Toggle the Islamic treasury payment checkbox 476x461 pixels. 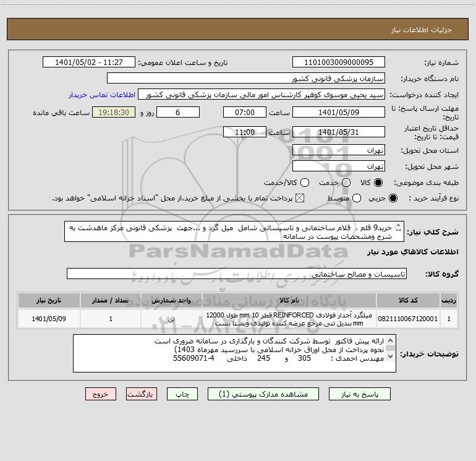pos(300,198)
